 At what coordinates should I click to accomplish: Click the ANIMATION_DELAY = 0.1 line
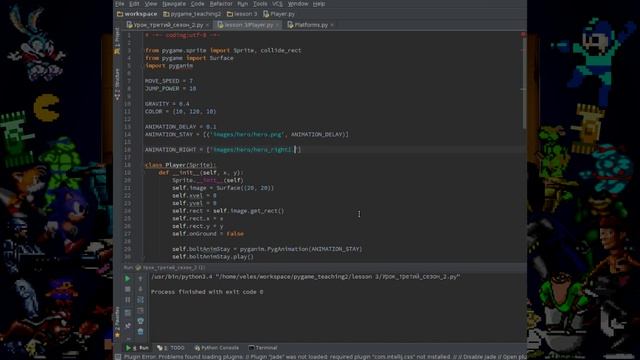pos(180,127)
